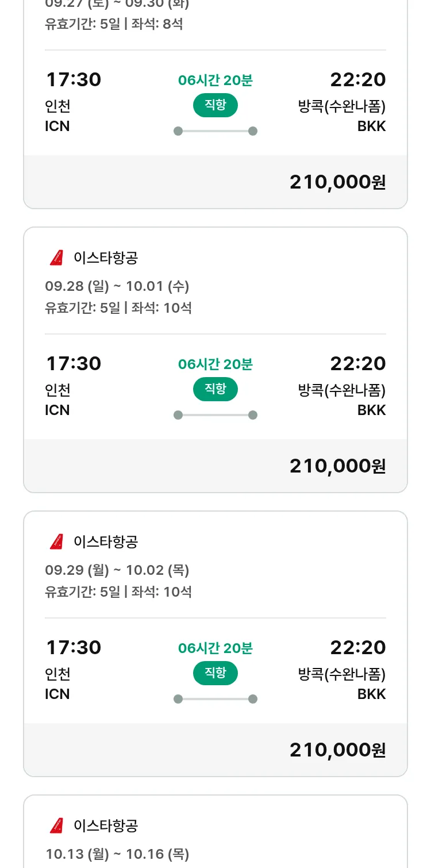Tap 직항 badge on the 09.29 flight

coord(215,673)
